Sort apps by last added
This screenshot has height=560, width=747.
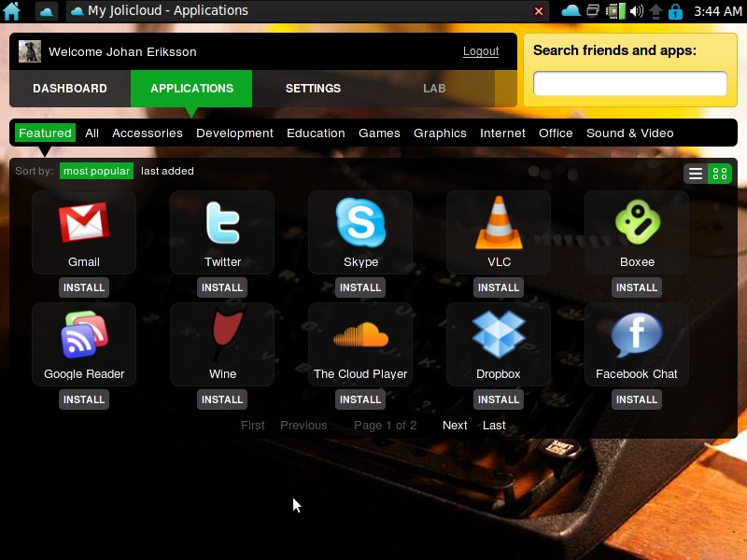[x=167, y=171]
